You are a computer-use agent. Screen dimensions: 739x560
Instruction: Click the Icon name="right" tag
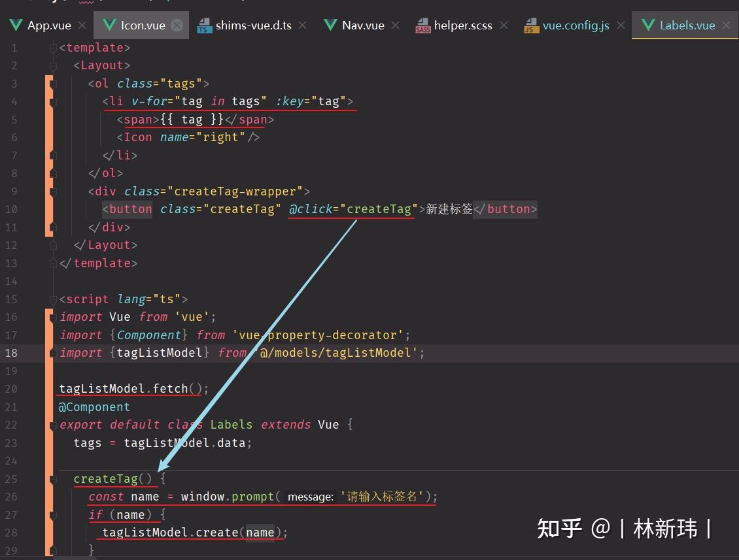tap(188, 137)
